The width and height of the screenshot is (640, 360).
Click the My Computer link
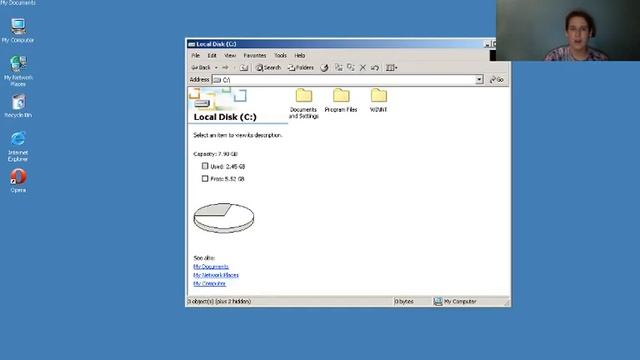209,283
